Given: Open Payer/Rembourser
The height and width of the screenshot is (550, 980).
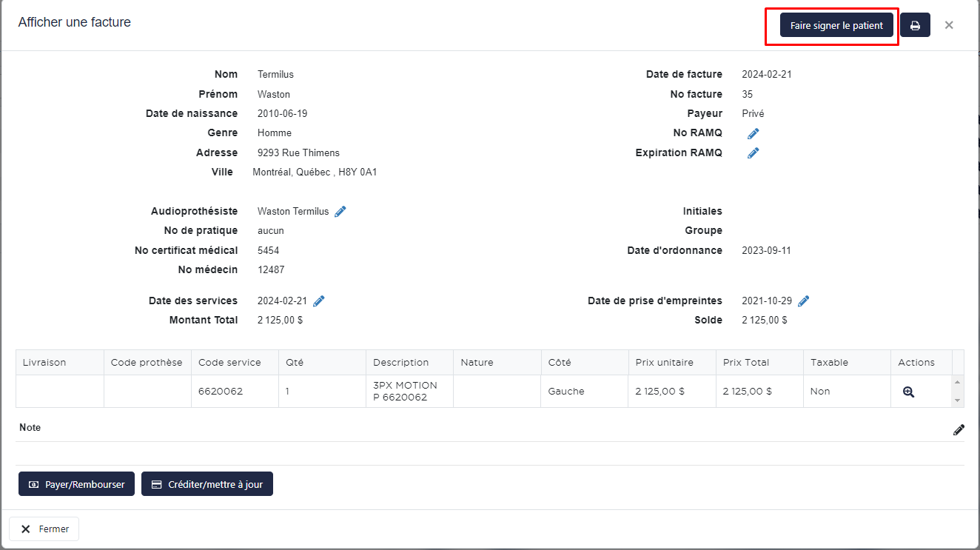Looking at the screenshot, I should 76,484.
